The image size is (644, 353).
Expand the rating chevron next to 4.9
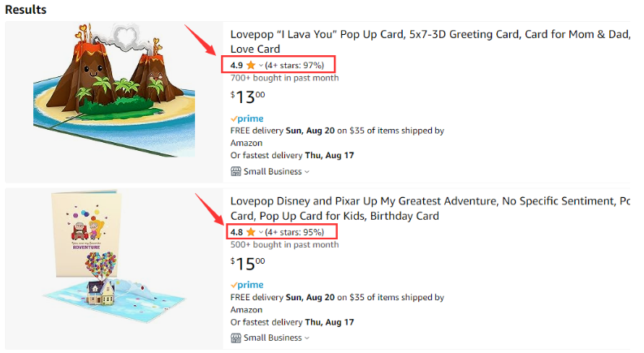point(261,65)
